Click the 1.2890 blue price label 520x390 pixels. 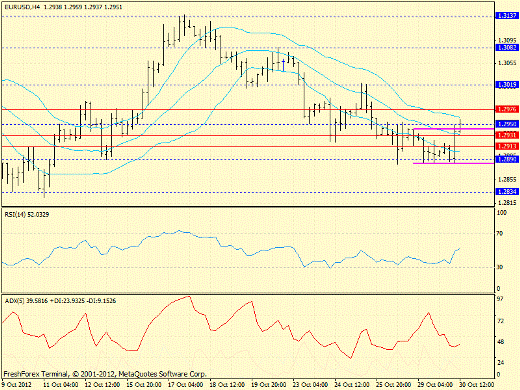(x=507, y=159)
